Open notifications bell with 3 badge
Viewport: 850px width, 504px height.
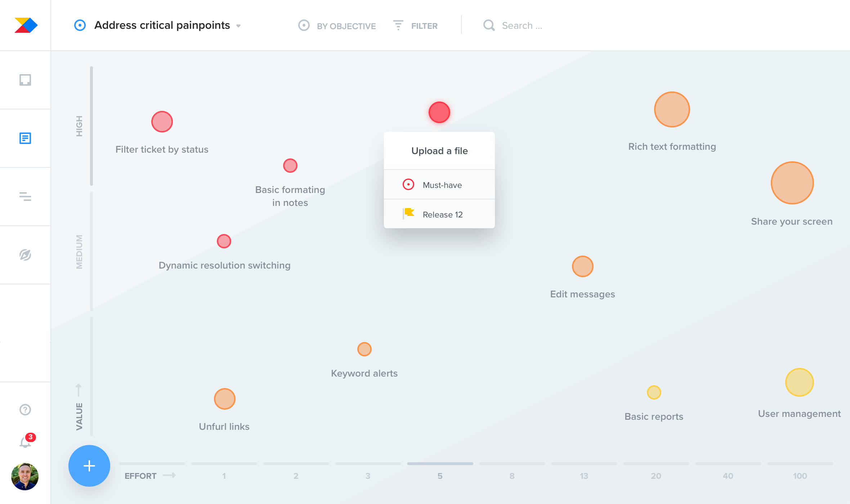tap(25, 442)
